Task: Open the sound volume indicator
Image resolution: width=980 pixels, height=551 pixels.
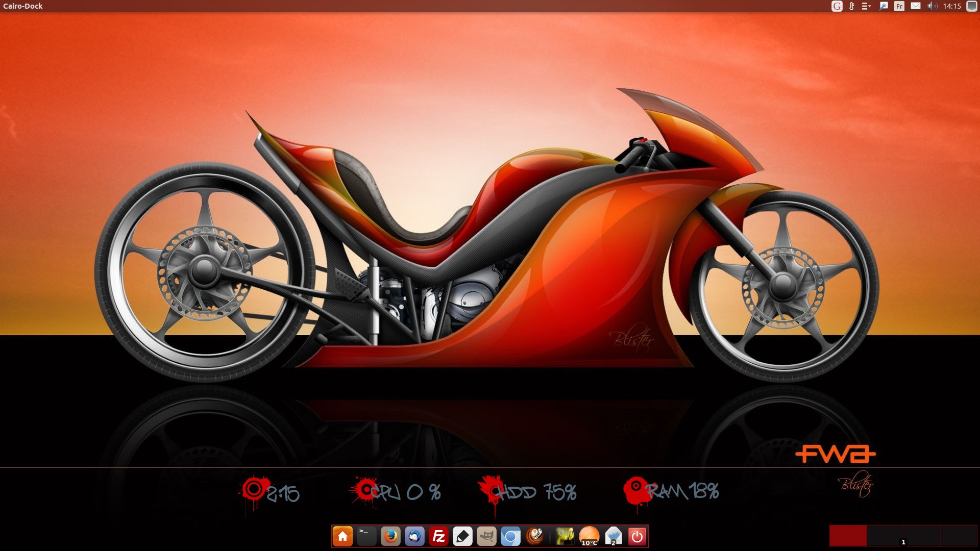Action: pos(932,6)
